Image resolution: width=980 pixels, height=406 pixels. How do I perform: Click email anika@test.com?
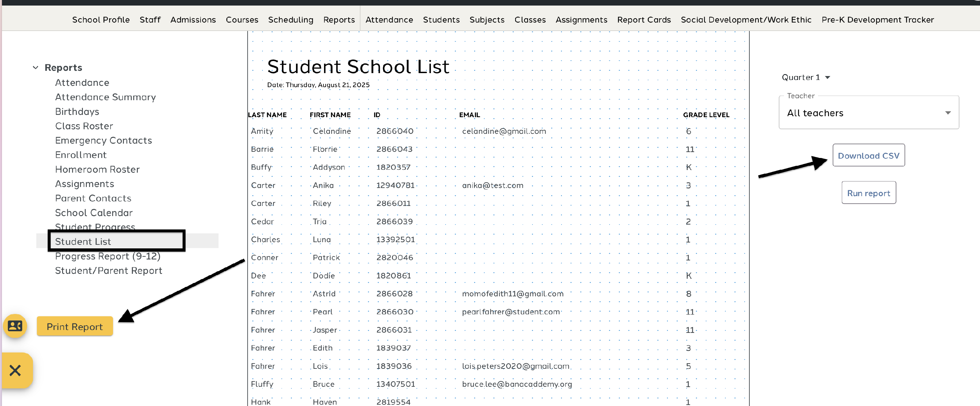click(493, 185)
